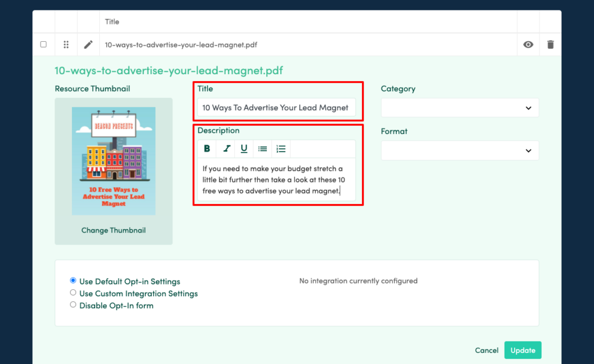Select Use Custom Integration Settings
The height and width of the screenshot is (364, 594).
pyautogui.click(x=73, y=293)
